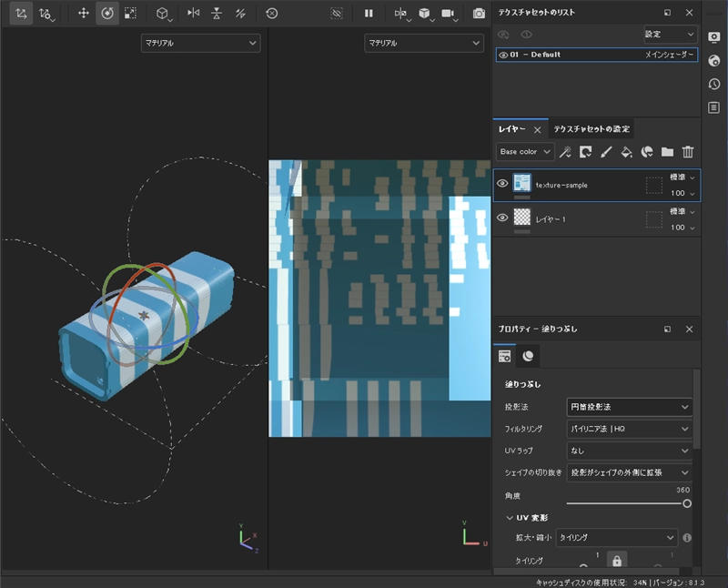Undock the プロパティ - 塗りつぶし panel
Screen dimensions: 728x588
click(667, 329)
